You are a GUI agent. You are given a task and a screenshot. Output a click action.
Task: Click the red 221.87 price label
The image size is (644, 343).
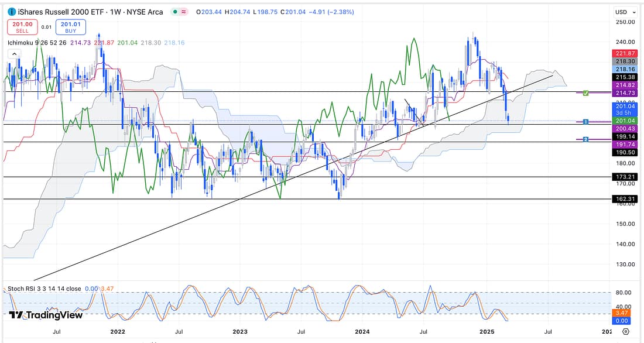click(625, 53)
